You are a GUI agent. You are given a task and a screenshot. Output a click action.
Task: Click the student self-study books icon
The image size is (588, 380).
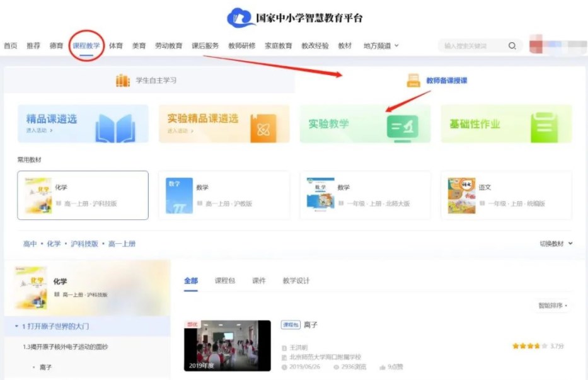pos(123,80)
